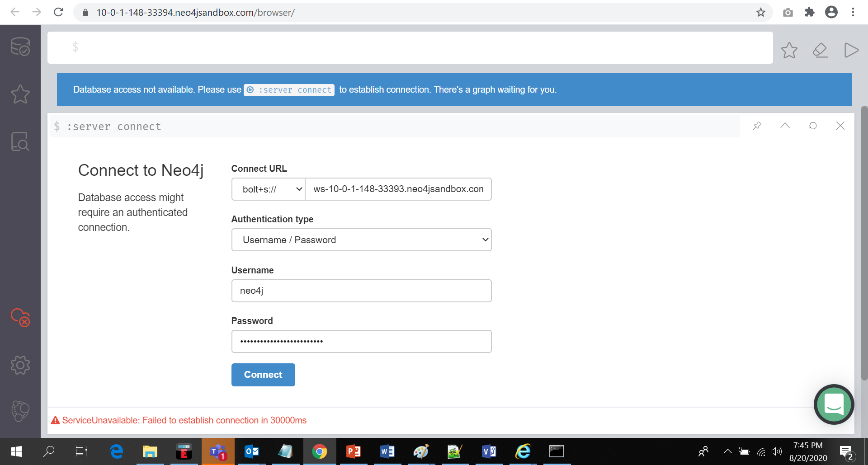Image resolution: width=868 pixels, height=465 pixels.
Task: Click the browser back arrow
Action: click(x=15, y=12)
